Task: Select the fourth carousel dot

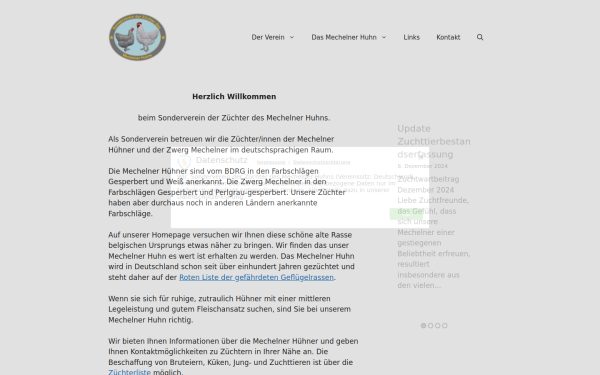Action: click(x=445, y=326)
